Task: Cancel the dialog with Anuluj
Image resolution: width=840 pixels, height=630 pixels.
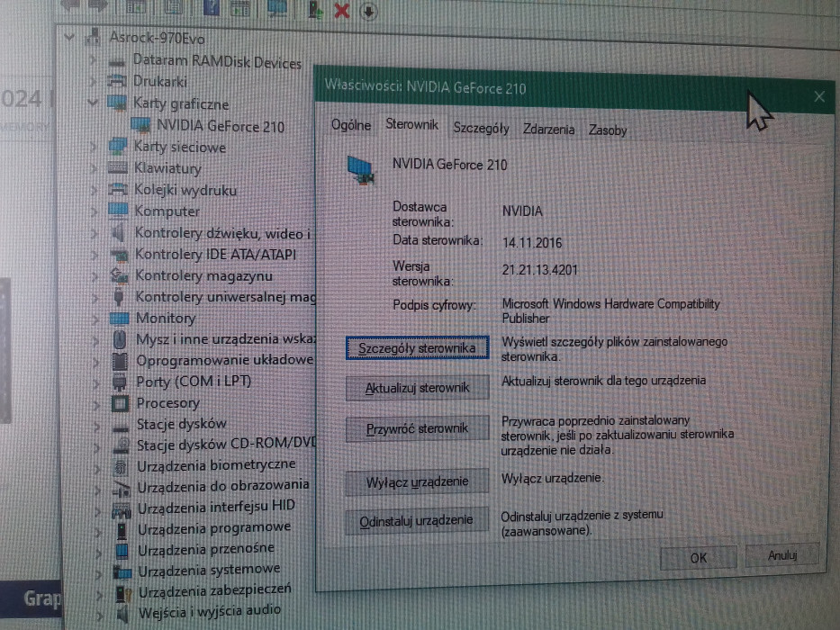Action: 782,554
